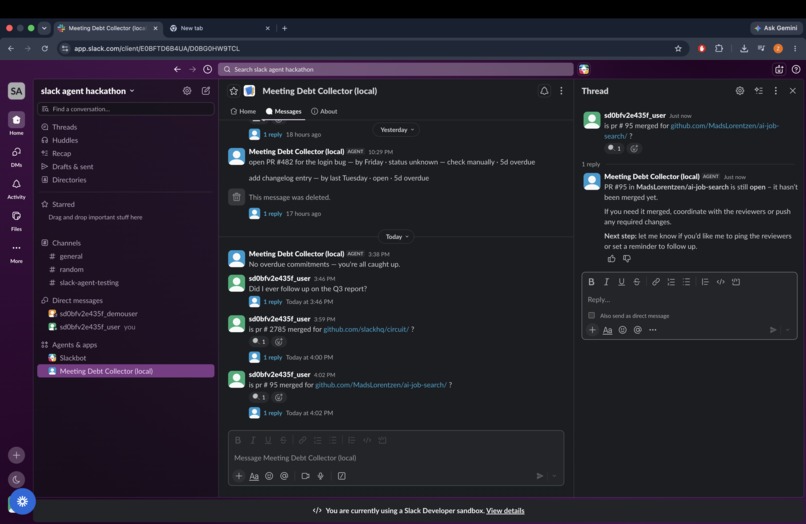The image size is (806, 524).
Task: Select the Messages tab
Action: coord(284,111)
